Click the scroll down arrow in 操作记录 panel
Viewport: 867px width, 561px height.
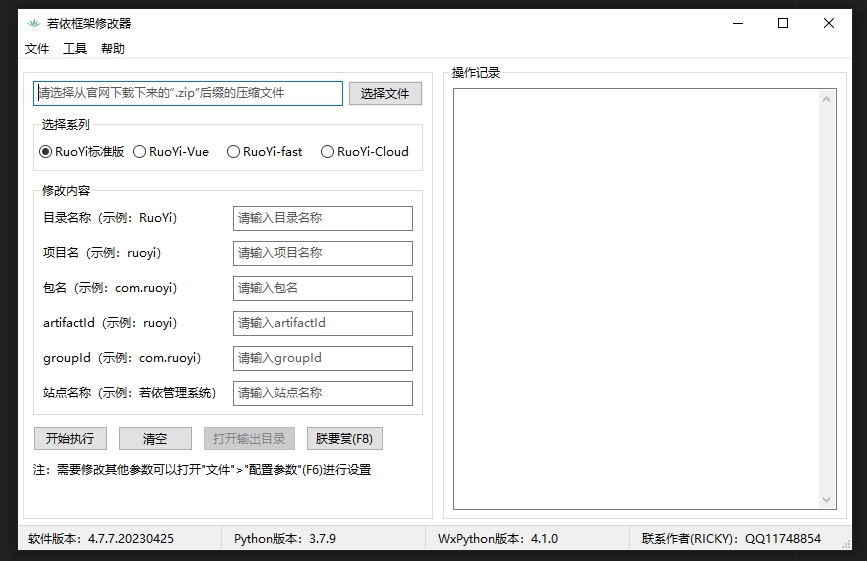tap(827, 500)
